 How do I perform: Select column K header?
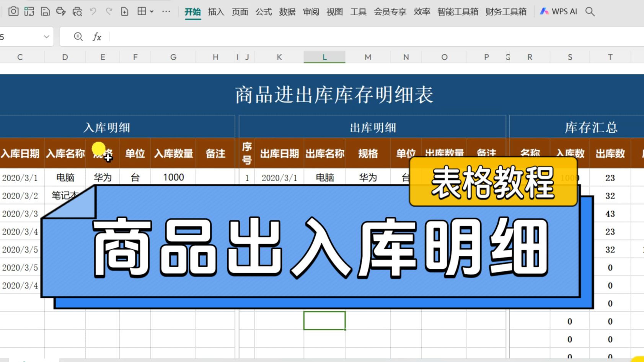coord(279,57)
